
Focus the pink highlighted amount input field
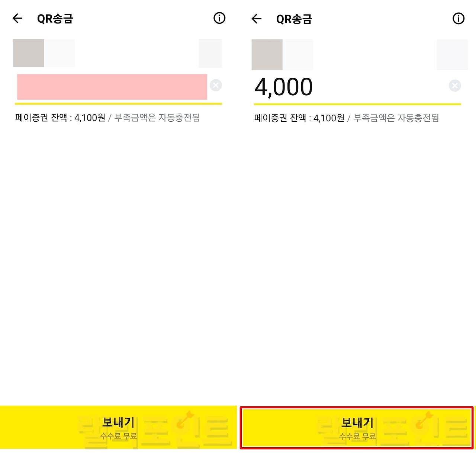point(112,87)
